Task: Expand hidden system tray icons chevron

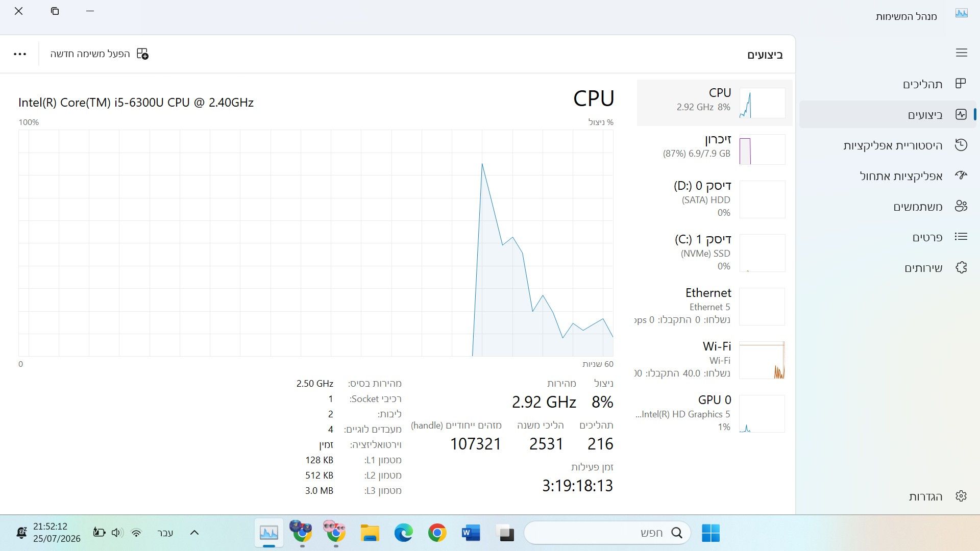Action: point(194,533)
